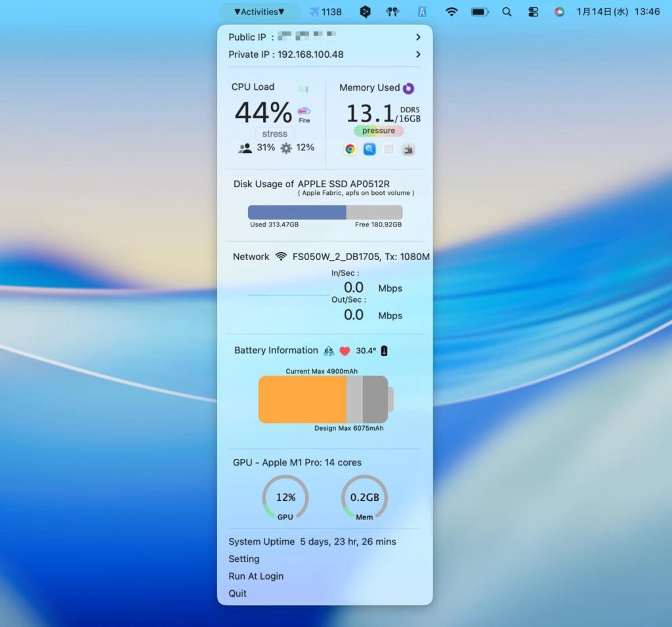Click the Chrome icon under Memory Used
672x627 pixels.
[350, 149]
